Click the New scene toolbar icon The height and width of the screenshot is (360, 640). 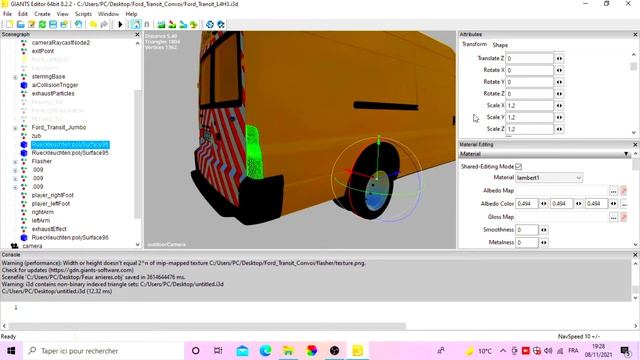[x=9, y=24]
